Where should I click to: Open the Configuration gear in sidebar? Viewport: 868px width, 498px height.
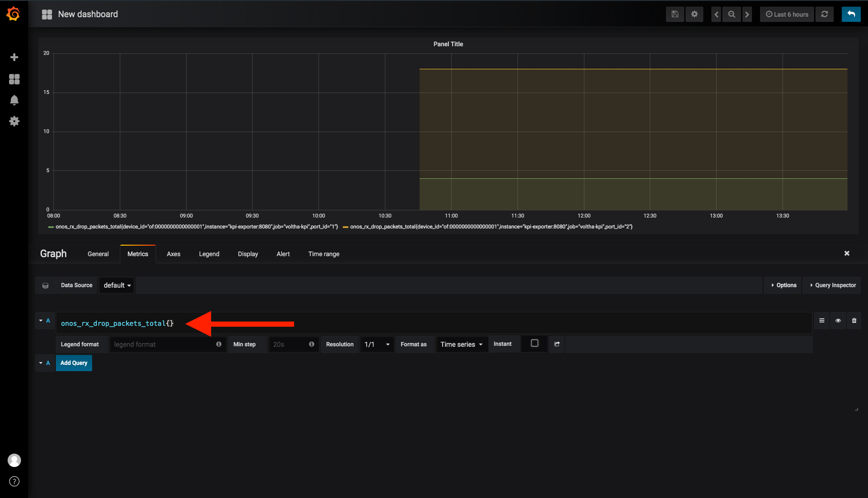[14, 121]
